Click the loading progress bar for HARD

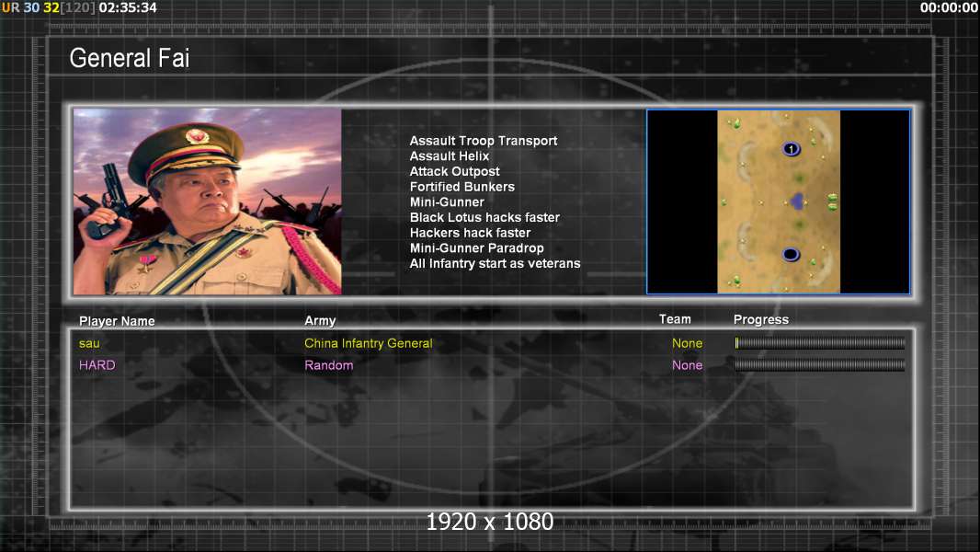click(x=819, y=365)
